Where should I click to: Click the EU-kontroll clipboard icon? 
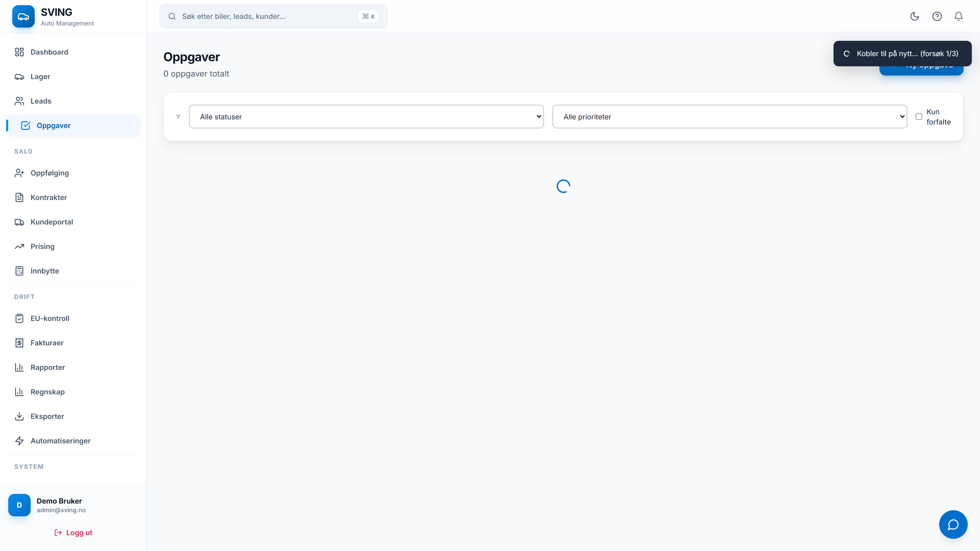tap(19, 318)
